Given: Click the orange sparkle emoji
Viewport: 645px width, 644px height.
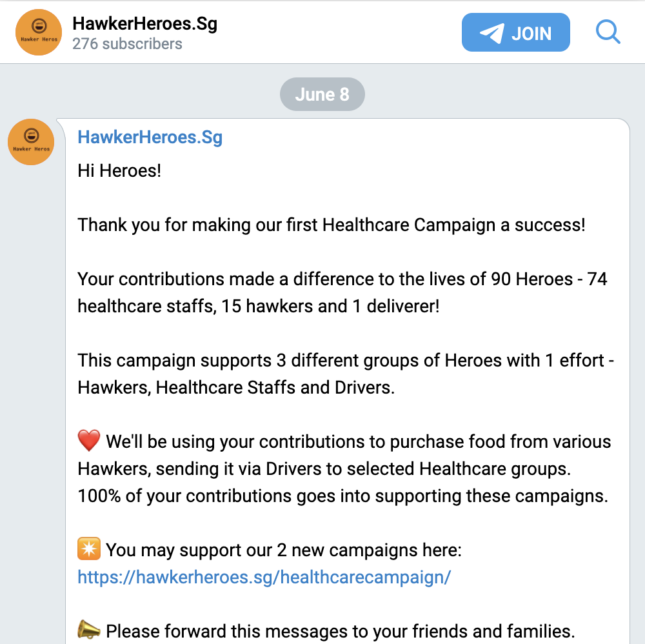Looking at the screenshot, I should [89, 550].
